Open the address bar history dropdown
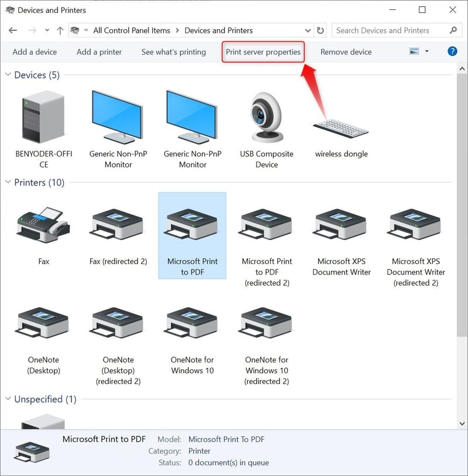This screenshot has width=468, height=476. pos(308,30)
